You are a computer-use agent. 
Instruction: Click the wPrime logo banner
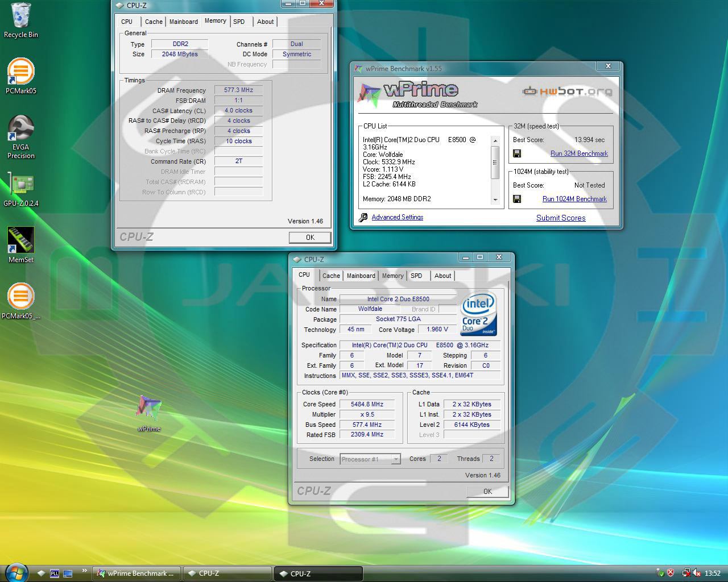(x=417, y=95)
